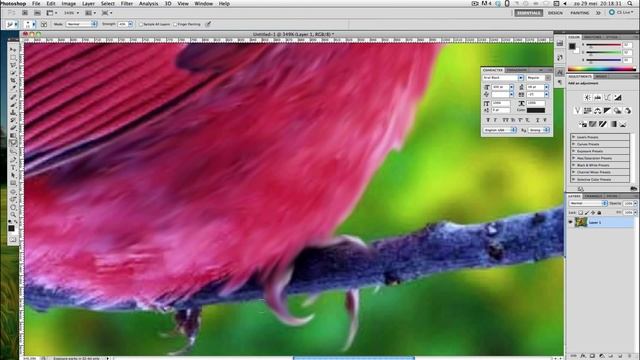Open the language dropdown in Character panel
Screen dimensions: 640x360
pyautogui.click(x=500, y=130)
